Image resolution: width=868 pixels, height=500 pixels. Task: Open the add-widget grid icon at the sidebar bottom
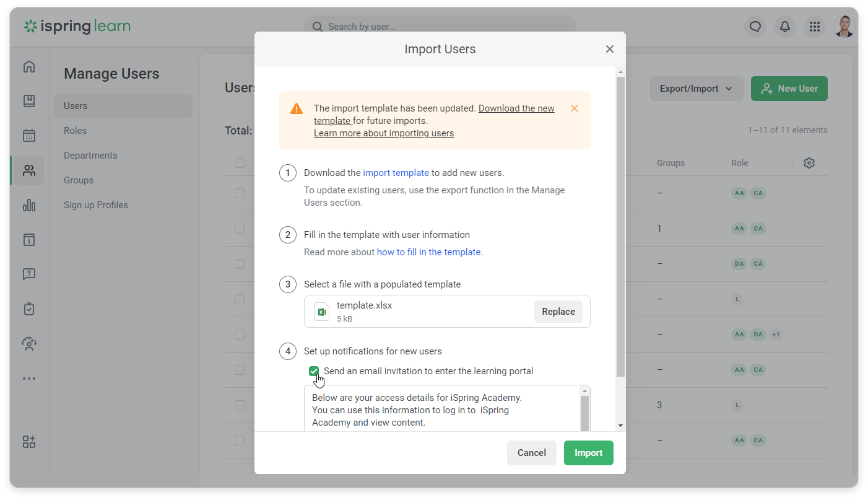click(x=29, y=442)
